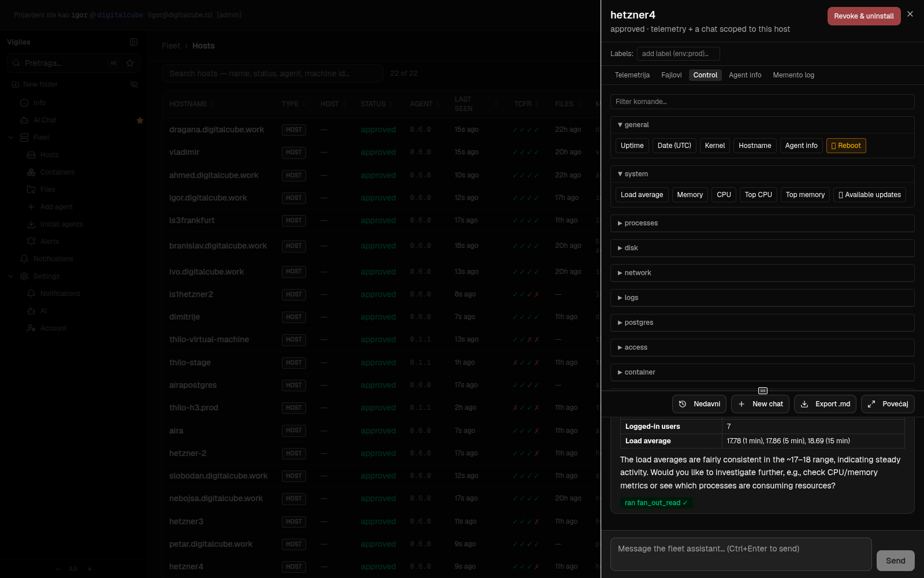Image resolution: width=924 pixels, height=578 pixels.
Task: Click the Fleet breadcrumb link
Action: 171,46
